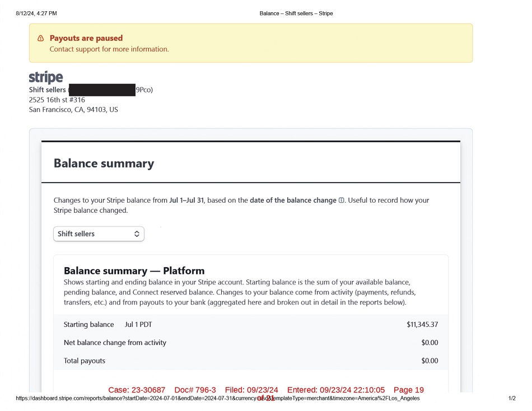Click the bold date of the balance change text
Viewport: 532px width, 411px height.
[x=293, y=200]
